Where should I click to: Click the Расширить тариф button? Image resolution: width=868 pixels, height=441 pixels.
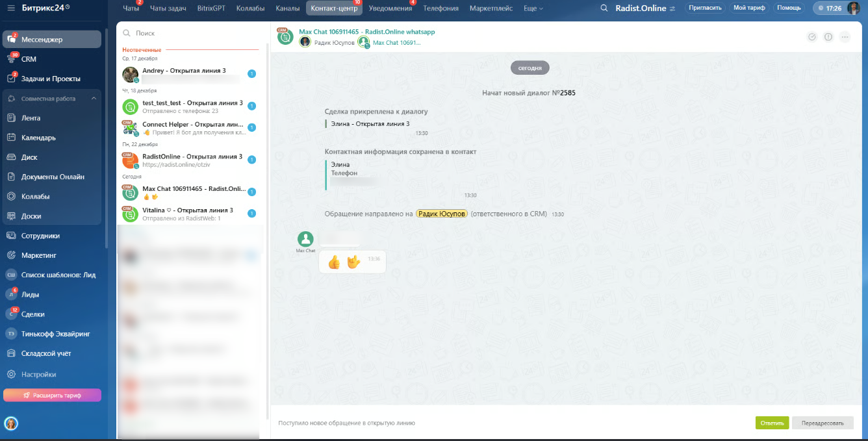click(x=52, y=395)
